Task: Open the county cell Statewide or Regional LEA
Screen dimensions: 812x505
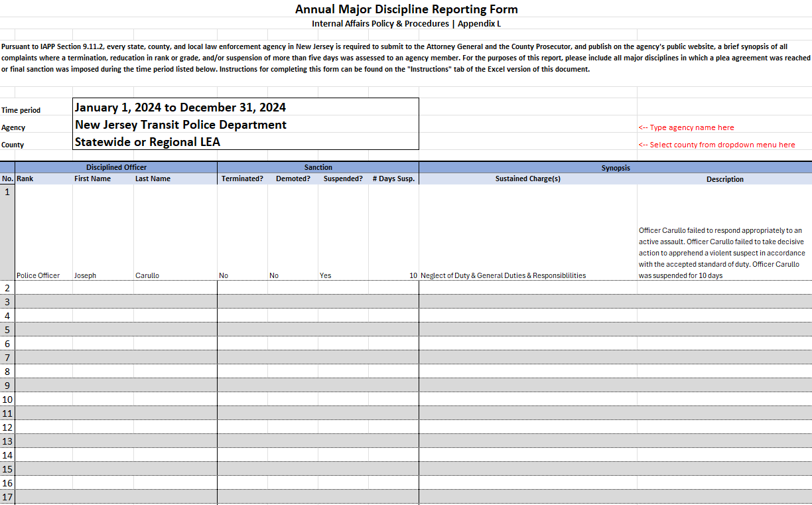Action: tap(245, 141)
